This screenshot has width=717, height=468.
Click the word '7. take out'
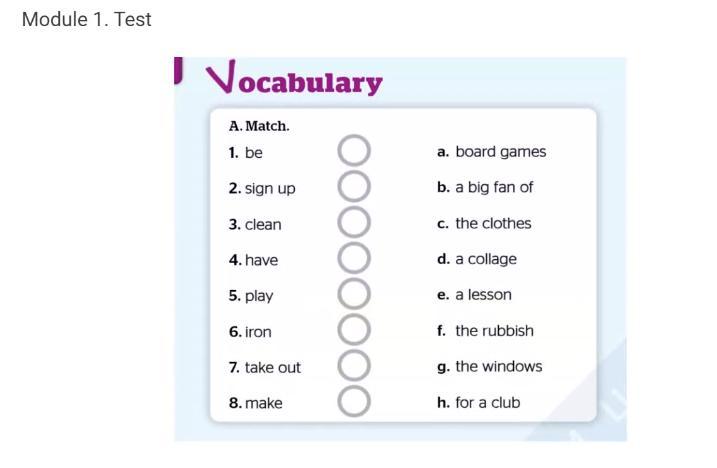[264, 368]
